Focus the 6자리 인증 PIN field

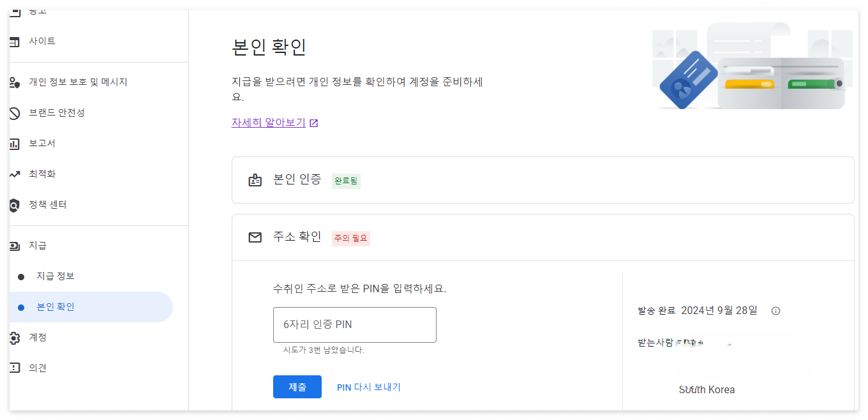point(355,324)
